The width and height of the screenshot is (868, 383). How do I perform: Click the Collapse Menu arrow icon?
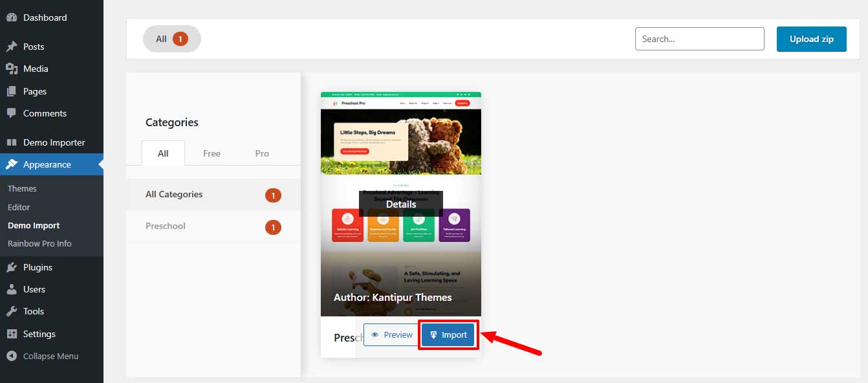(12, 356)
